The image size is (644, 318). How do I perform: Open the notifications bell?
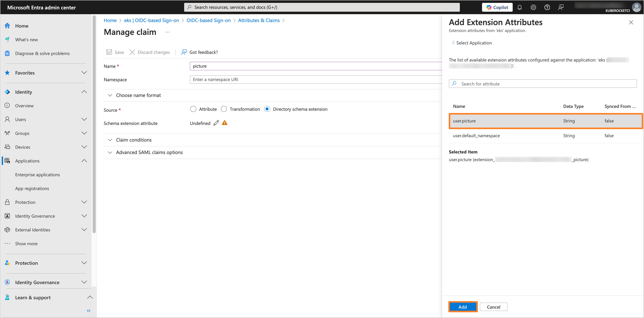tap(520, 7)
